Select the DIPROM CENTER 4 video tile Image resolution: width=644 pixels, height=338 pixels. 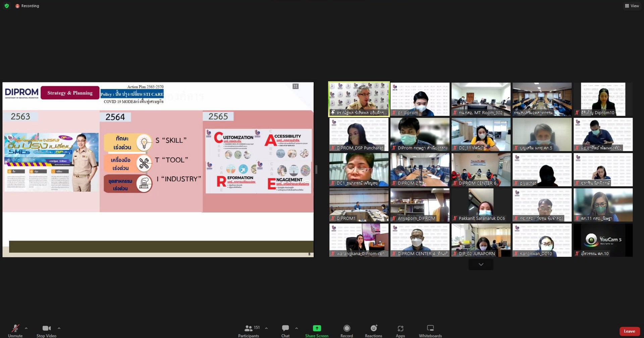click(420, 240)
